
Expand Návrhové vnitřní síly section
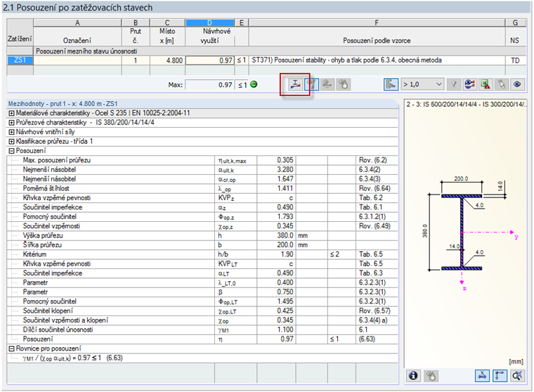(11, 132)
